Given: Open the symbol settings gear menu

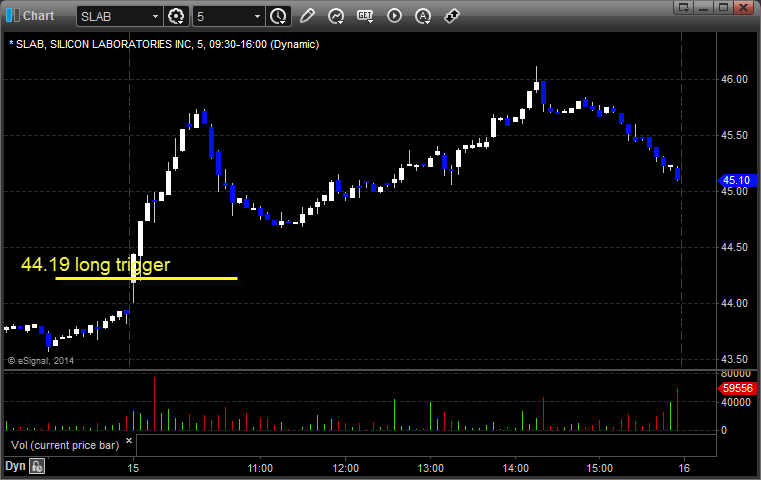Looking at the screenshot, I should (176, 16).
